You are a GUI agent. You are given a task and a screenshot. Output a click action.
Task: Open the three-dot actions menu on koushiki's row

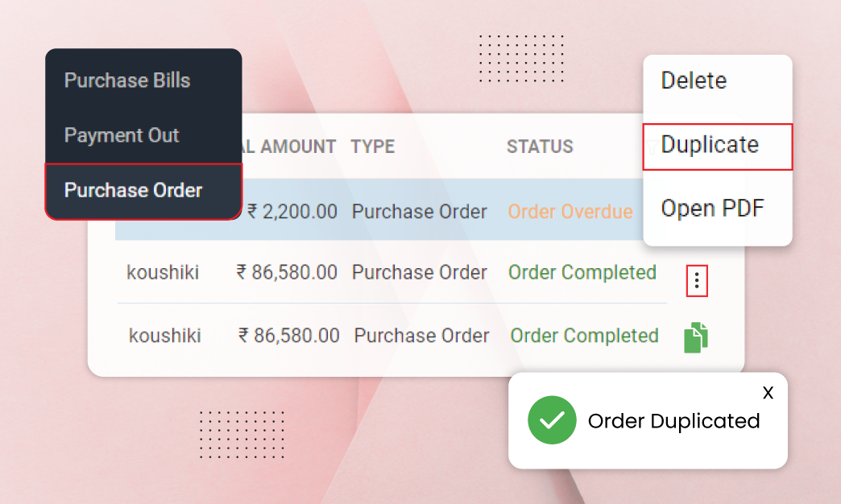click(696, 281)
